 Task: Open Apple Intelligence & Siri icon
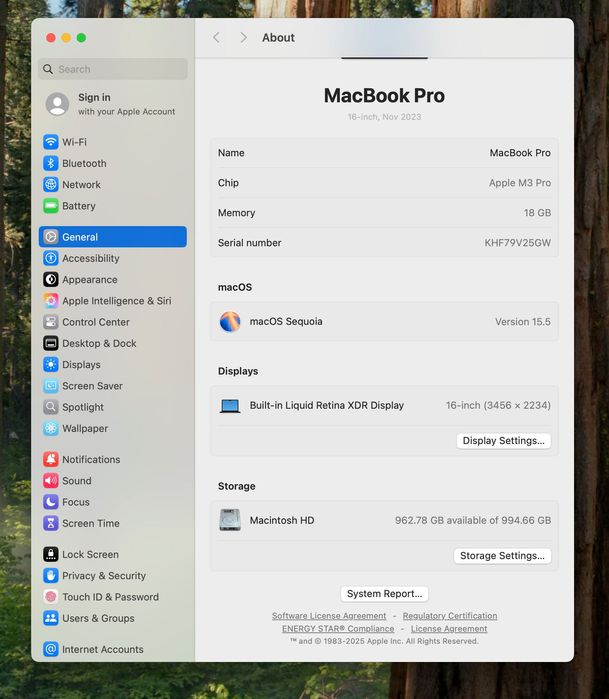[51, 300]
